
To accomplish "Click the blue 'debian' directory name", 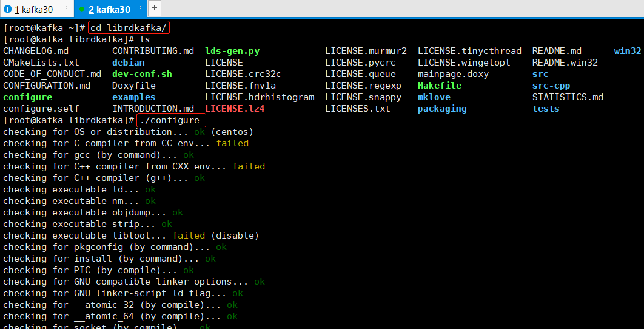I will tap(129, 63).
